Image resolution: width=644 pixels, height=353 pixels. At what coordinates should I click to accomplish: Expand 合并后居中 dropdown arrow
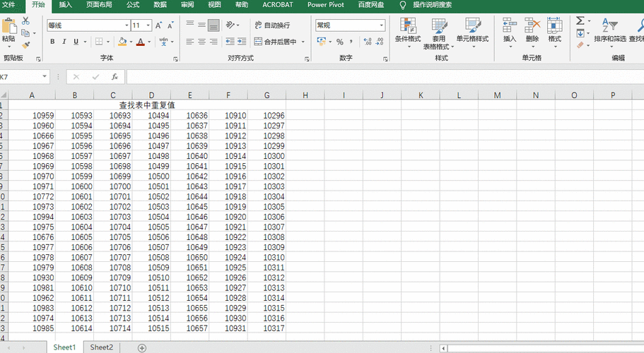coord(303,42)
